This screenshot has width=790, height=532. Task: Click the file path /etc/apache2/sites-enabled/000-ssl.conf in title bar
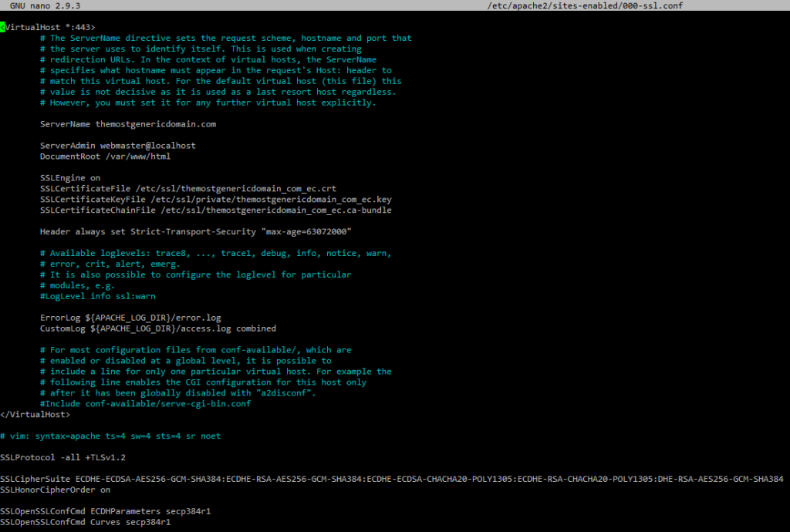(x=585, y=5)
